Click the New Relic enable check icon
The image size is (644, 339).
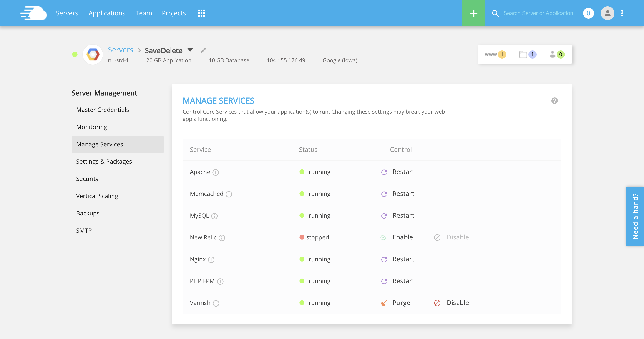[x=383, y=237]
